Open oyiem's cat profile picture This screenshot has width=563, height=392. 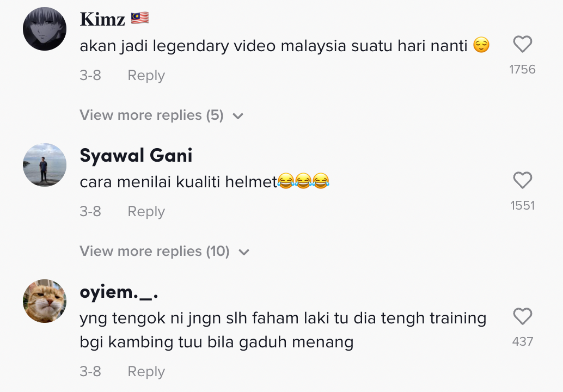point(45,301)
